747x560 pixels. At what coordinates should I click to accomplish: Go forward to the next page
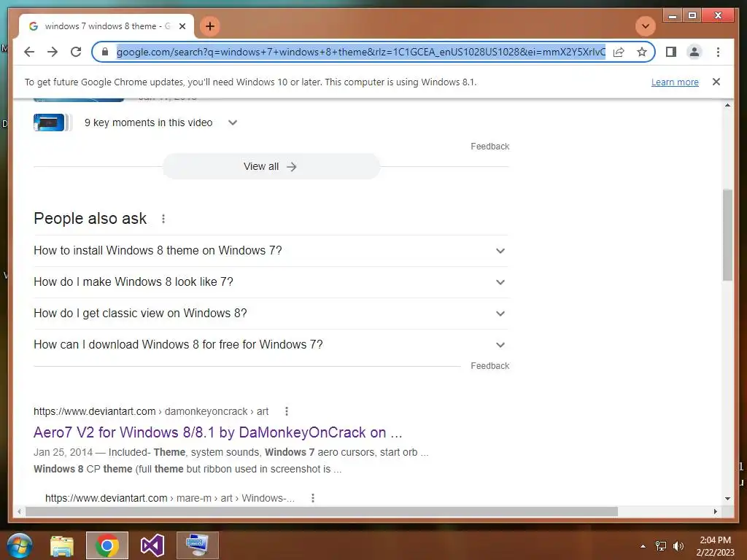point(53,52)
